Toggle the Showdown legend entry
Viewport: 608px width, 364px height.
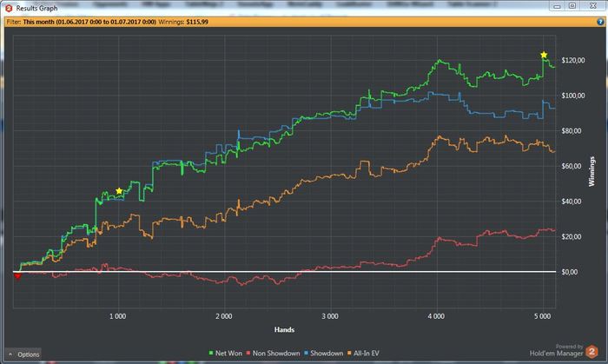click(323, 354)
